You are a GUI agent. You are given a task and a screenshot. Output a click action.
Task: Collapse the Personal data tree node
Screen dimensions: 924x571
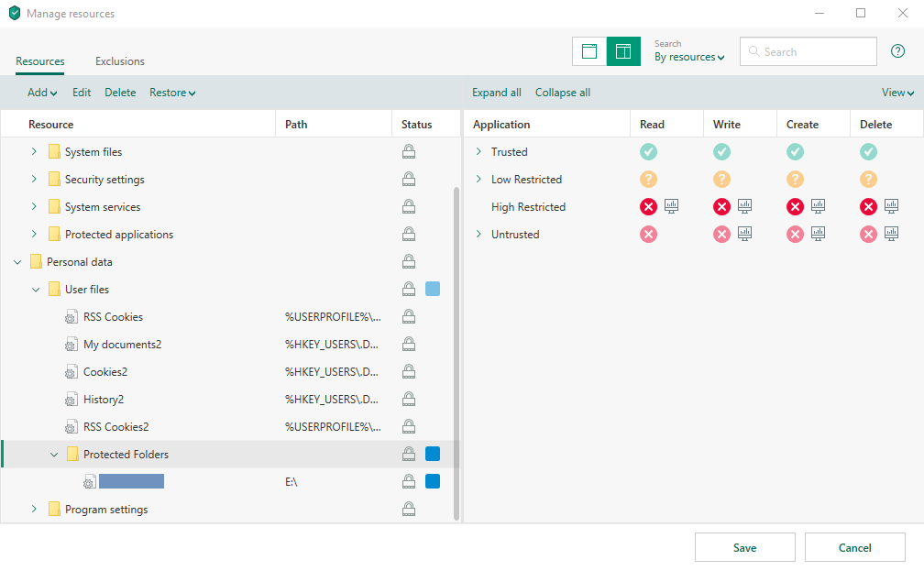pyautogui.click(x=18, y=262)
